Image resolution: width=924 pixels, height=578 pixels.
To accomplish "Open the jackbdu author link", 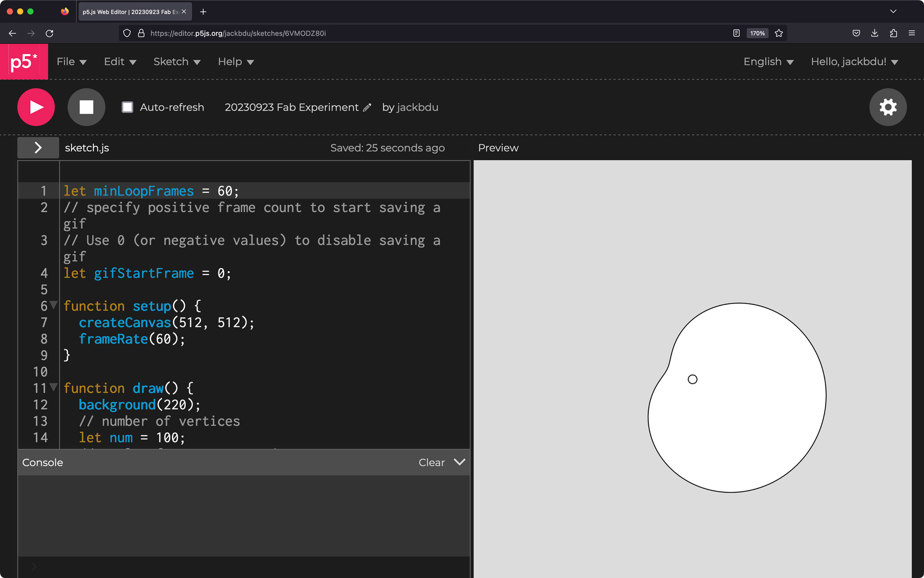I will 417,107.
